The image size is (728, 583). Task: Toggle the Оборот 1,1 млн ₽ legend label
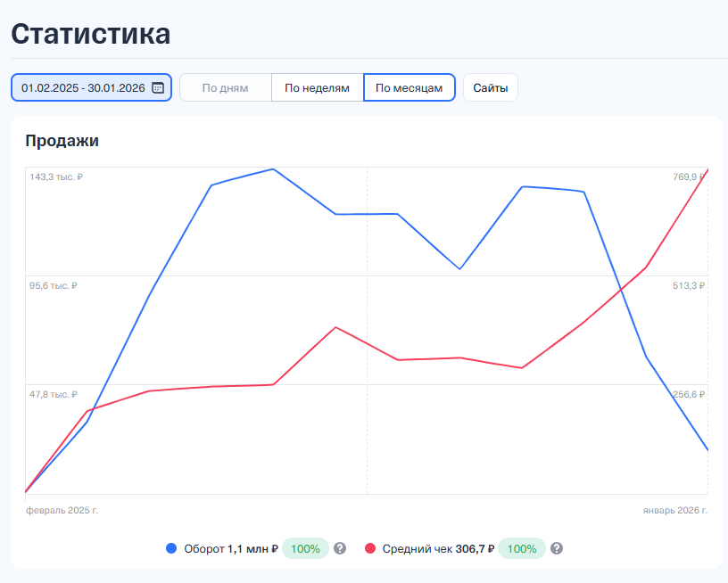(x=231, y=548)
